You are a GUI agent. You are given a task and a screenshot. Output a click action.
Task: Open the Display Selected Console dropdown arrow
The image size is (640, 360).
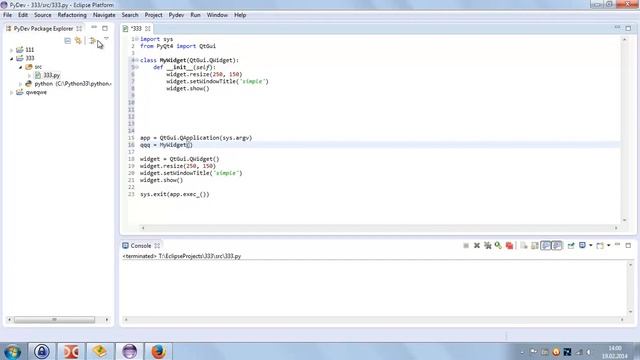pos(591,246)
